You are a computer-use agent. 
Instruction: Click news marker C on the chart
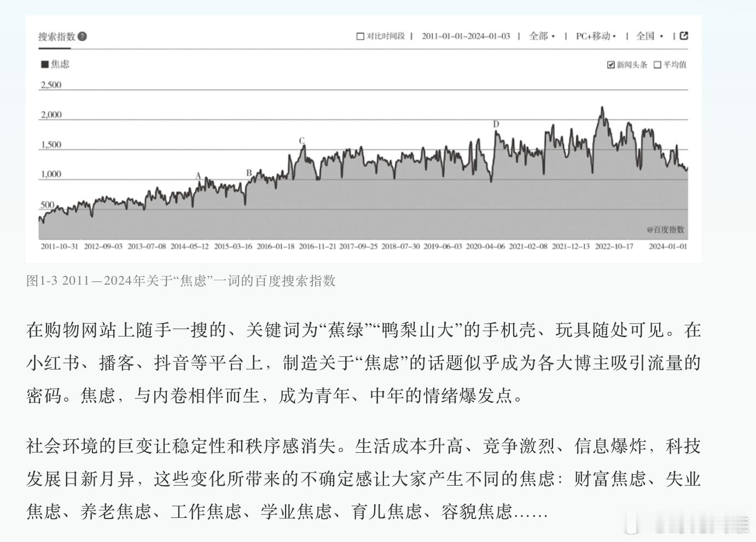coord(301,141)
